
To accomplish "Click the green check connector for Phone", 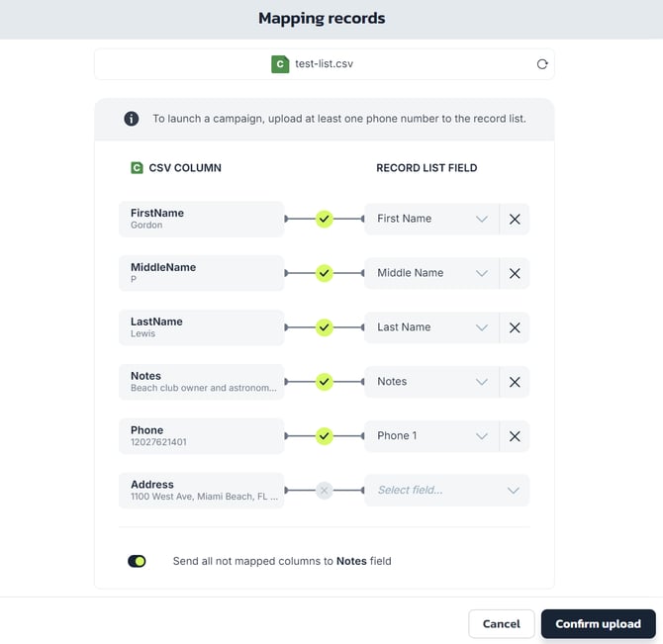I will (x=324, y=436).
